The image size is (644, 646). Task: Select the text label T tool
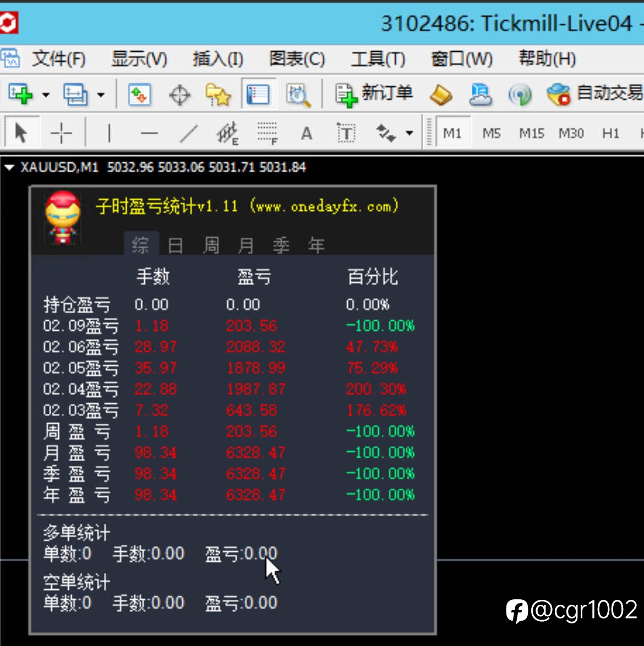coord(346,133)
